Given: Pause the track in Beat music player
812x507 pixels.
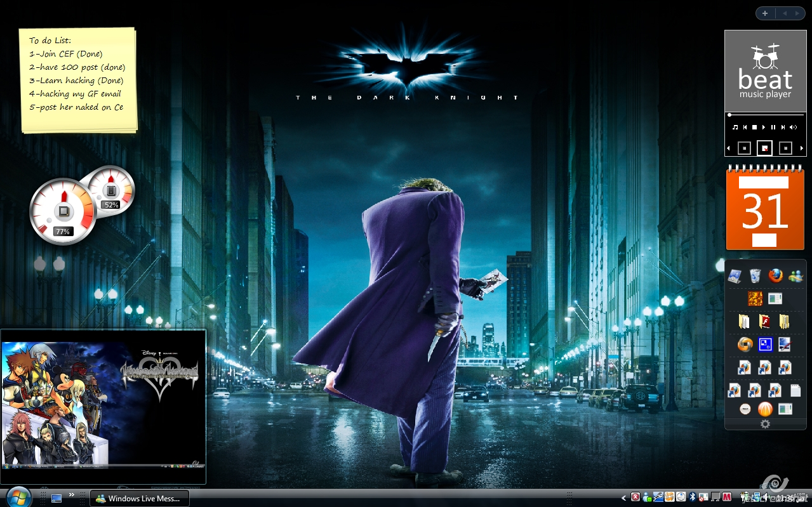Looking at the screenshot, I should click(773, 128).
